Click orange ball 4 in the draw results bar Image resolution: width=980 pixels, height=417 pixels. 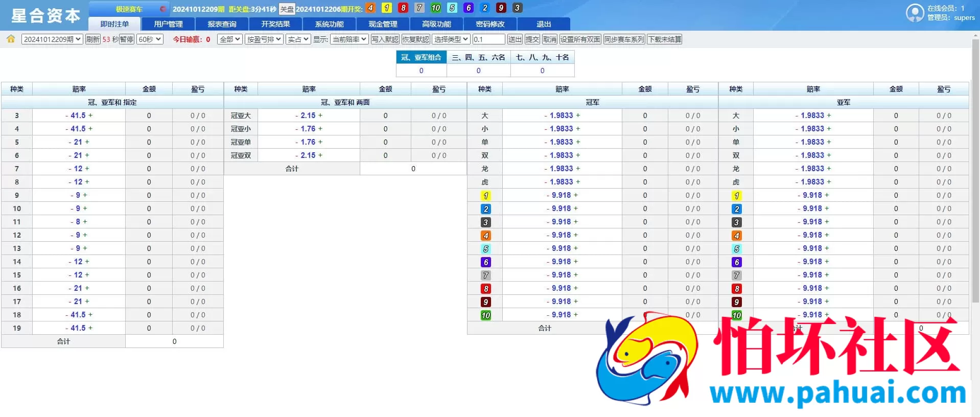(370, 8)
